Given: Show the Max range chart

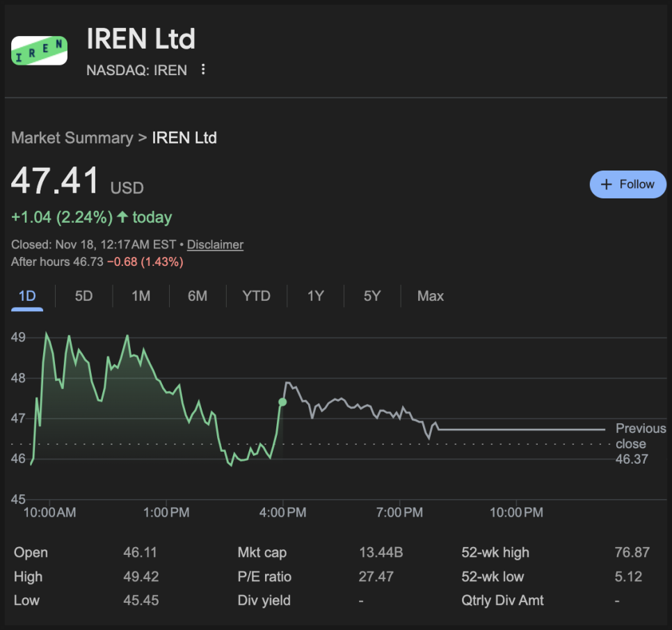Looking at the screenshot, I should point(430,296).
